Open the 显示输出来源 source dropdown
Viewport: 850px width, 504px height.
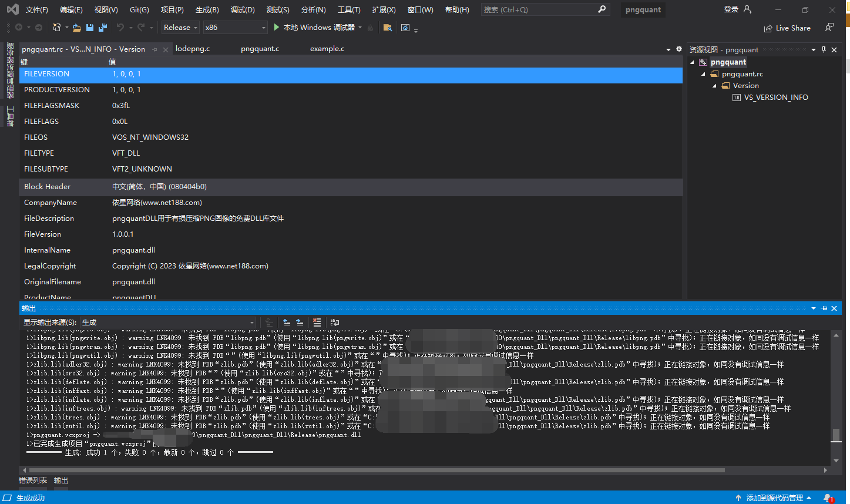(x=167, y=322)
